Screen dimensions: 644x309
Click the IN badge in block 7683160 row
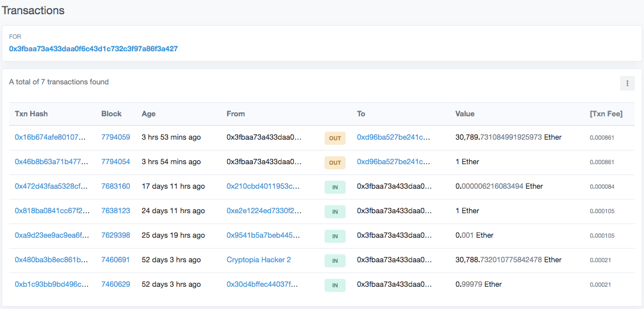[335, 187]
